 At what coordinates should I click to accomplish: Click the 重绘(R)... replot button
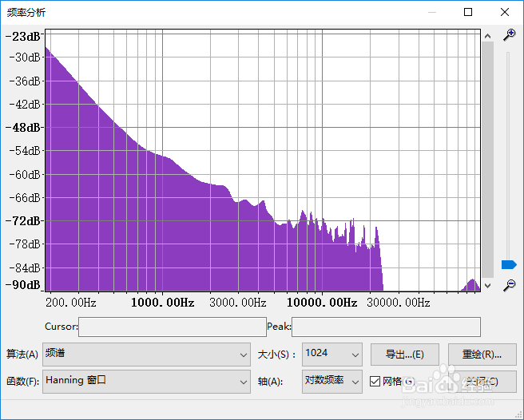tap(482, 355)
